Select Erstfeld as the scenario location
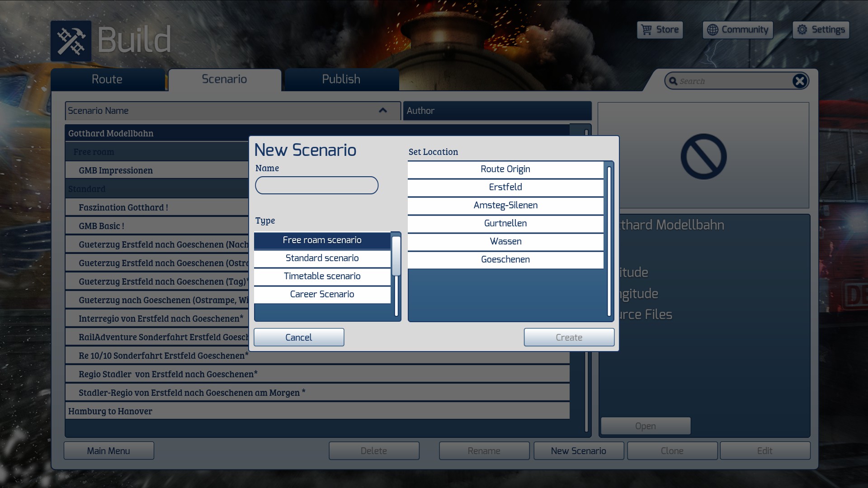The image size is (868, 488). pyautogui.click(x=505, y=187)
